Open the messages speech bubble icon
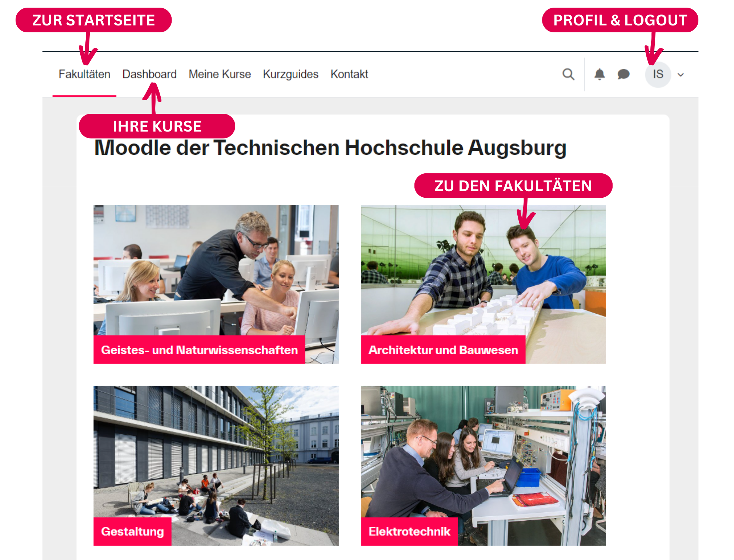 (623, 74)
